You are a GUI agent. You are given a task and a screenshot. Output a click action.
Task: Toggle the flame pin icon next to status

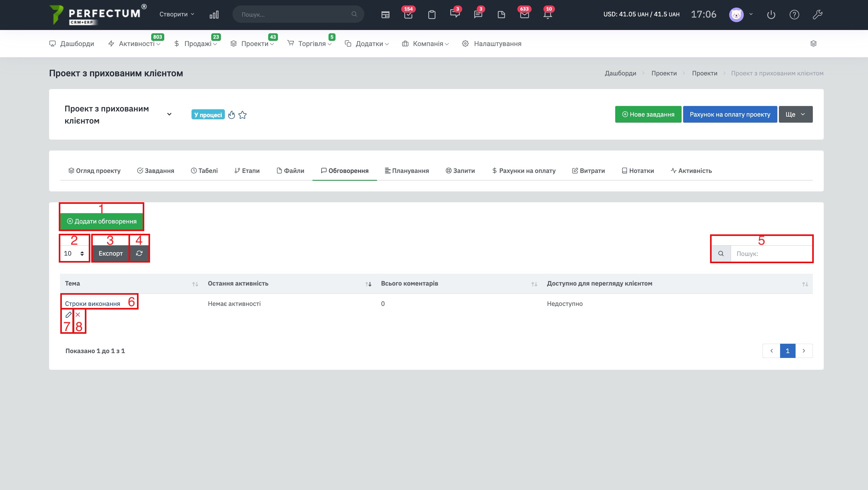point(231,115)
